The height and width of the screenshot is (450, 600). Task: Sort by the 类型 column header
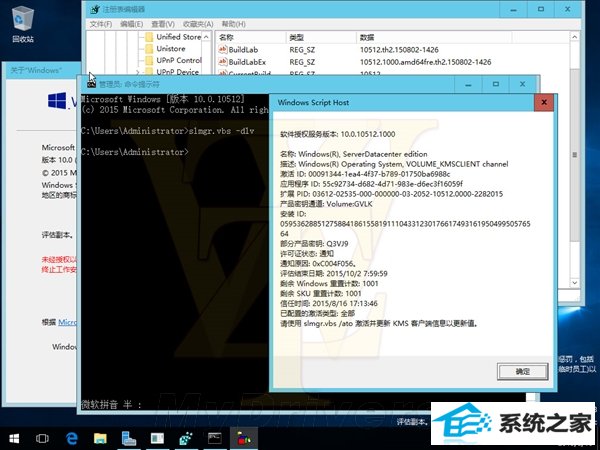[x=321, y=37]
